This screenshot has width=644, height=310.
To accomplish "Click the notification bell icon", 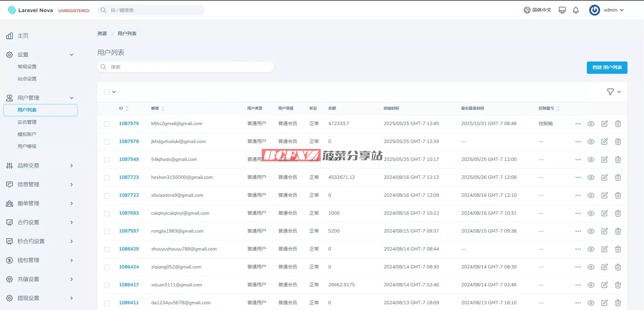I will pos(576,10).
